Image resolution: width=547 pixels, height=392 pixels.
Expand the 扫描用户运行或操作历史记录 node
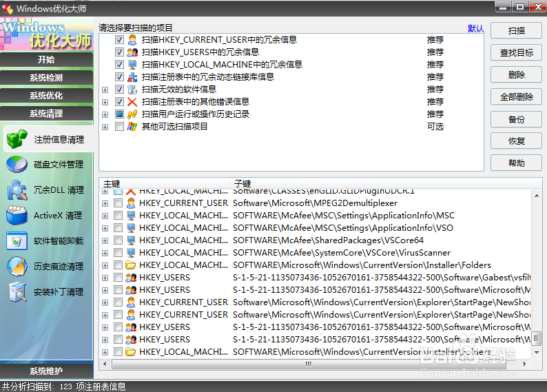coord(105,115)
